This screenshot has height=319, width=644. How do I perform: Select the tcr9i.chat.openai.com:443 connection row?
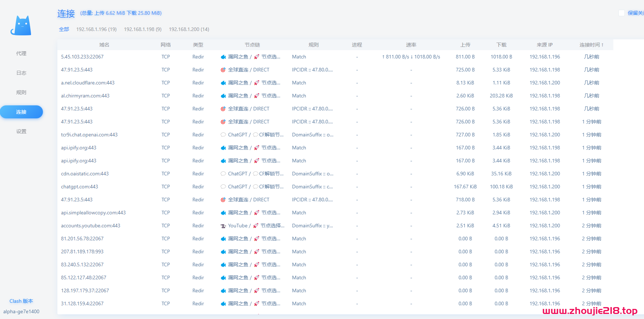[89, 135]
